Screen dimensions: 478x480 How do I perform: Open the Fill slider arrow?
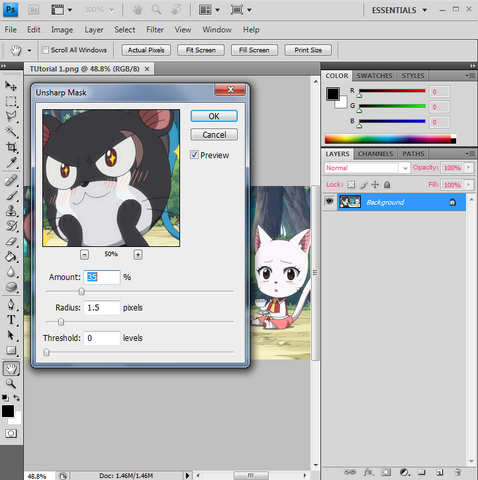(469, 184)
